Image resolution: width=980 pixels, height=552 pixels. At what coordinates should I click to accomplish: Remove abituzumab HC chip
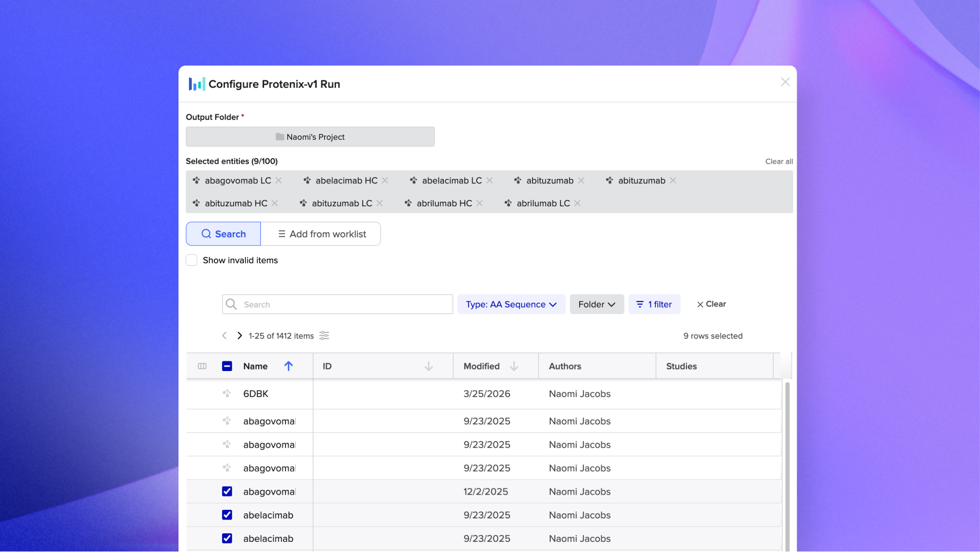(275, 203)
